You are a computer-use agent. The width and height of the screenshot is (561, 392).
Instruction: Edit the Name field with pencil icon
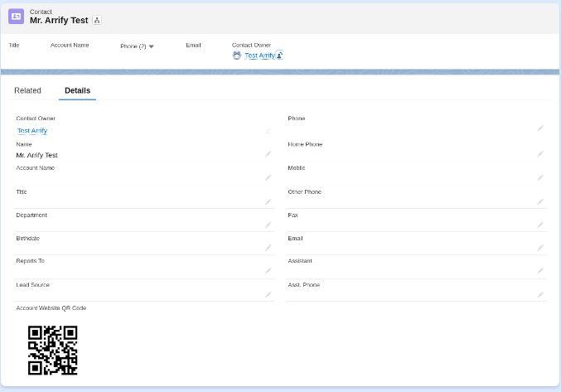(268, 154)
